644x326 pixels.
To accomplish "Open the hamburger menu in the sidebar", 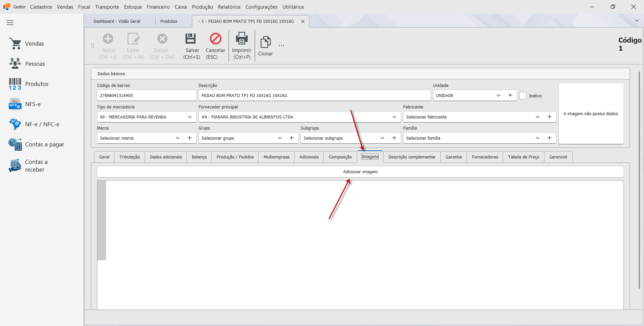I will point(10,23).
